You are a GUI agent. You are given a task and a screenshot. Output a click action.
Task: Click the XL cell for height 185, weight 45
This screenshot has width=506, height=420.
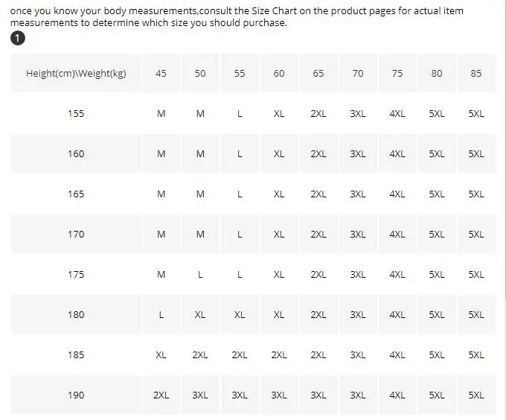tap(161, 355)
